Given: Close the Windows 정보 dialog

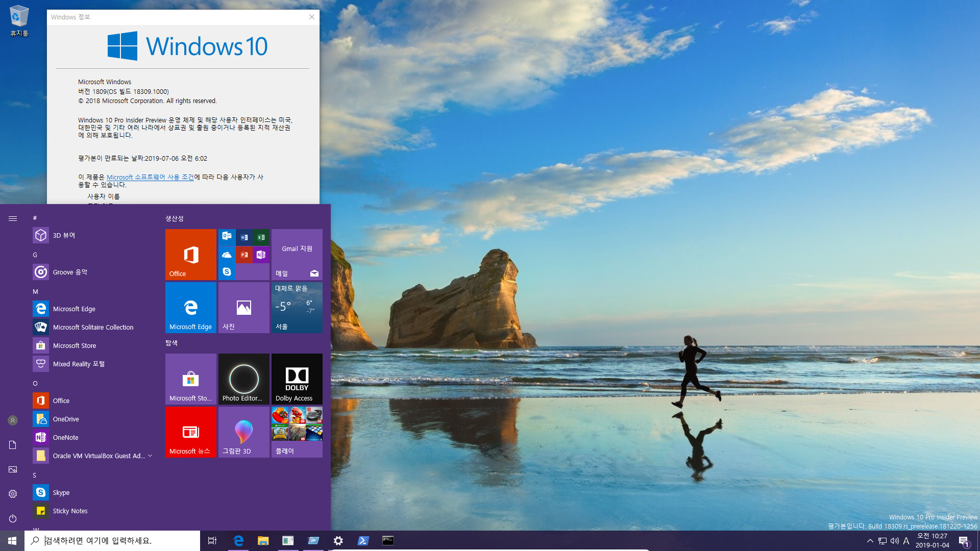Looking at the screenshot, I should [x=312, y=17].
